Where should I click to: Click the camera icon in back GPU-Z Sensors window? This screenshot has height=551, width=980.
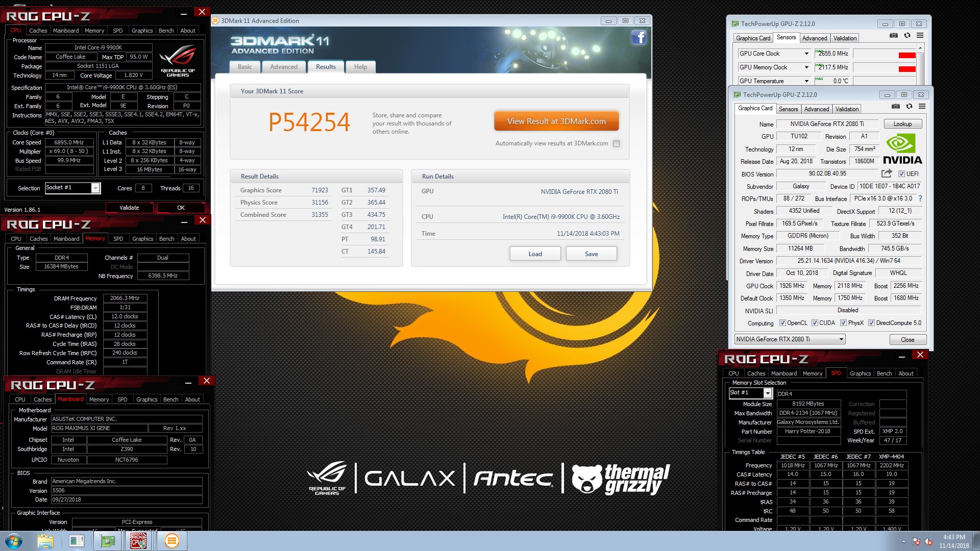(893, 35)
